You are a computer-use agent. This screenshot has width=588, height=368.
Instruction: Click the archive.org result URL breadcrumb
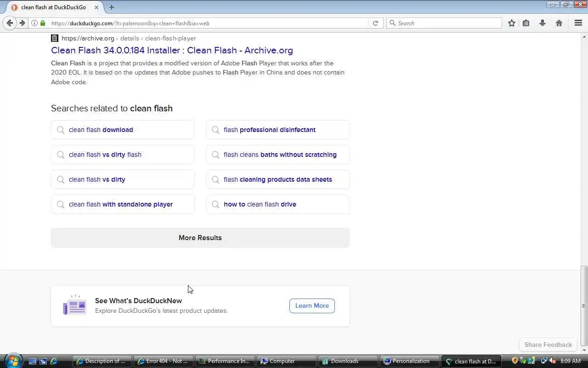point(129,38)
